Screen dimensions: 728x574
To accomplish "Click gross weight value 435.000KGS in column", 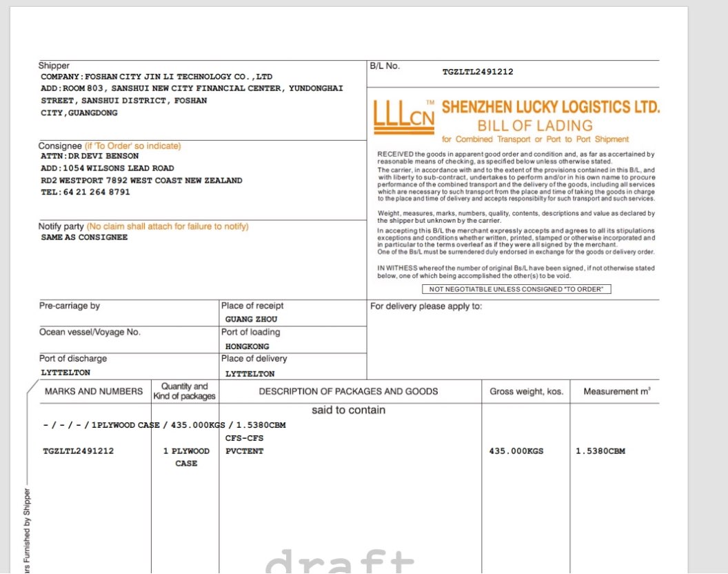I will tap(516, 451).
